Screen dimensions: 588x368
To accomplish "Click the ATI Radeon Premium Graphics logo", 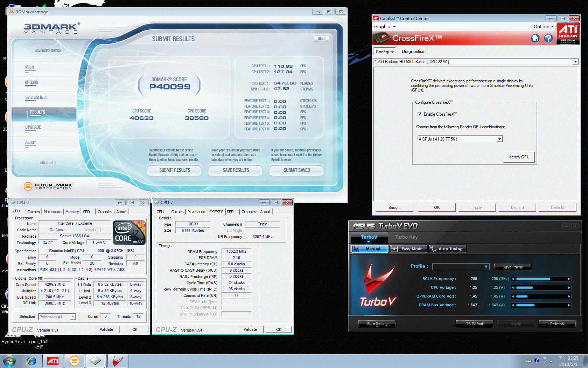I will (568, 34).
